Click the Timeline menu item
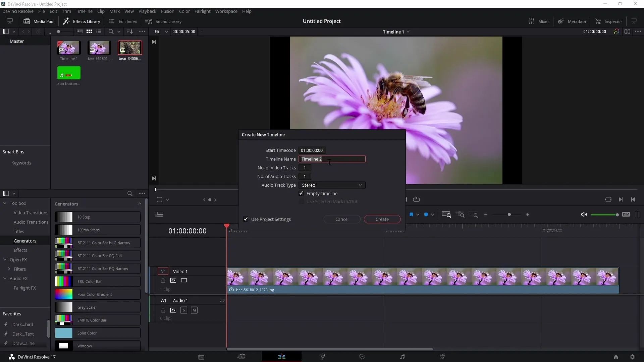This screenshot has height=362, width=644. (84, 11)
